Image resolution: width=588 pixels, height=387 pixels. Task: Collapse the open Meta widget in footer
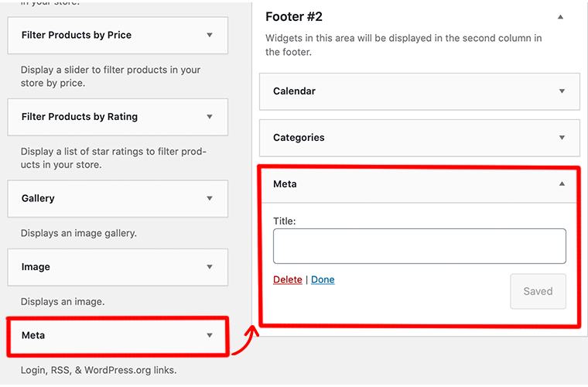pyautogui.click(x=562, y=184)
